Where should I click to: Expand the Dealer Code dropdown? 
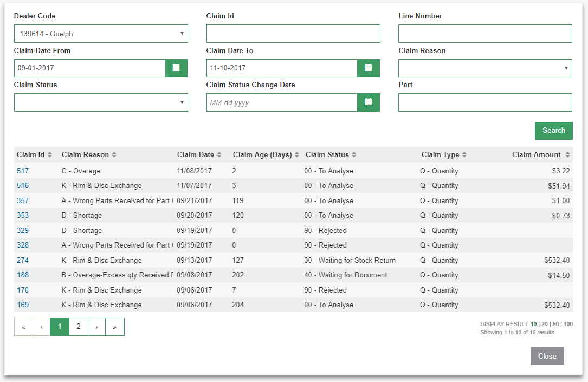tap(101, 34)
